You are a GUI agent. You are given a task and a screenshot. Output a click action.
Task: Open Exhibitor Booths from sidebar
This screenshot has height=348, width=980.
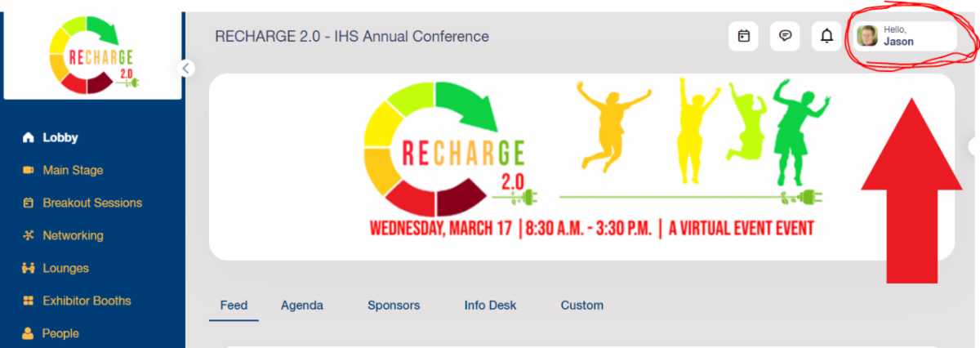87,301
